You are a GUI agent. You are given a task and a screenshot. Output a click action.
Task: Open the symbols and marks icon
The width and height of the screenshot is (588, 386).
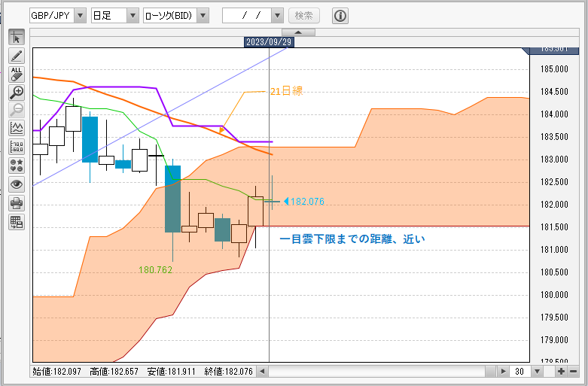pyautogui.click(x=17, y=166)
